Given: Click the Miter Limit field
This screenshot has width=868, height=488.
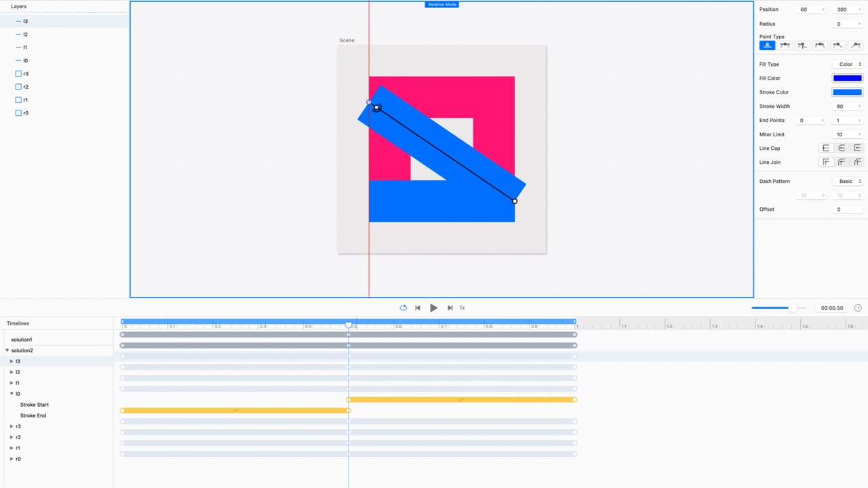Looking at the screenshot, I should pos(848,134).
